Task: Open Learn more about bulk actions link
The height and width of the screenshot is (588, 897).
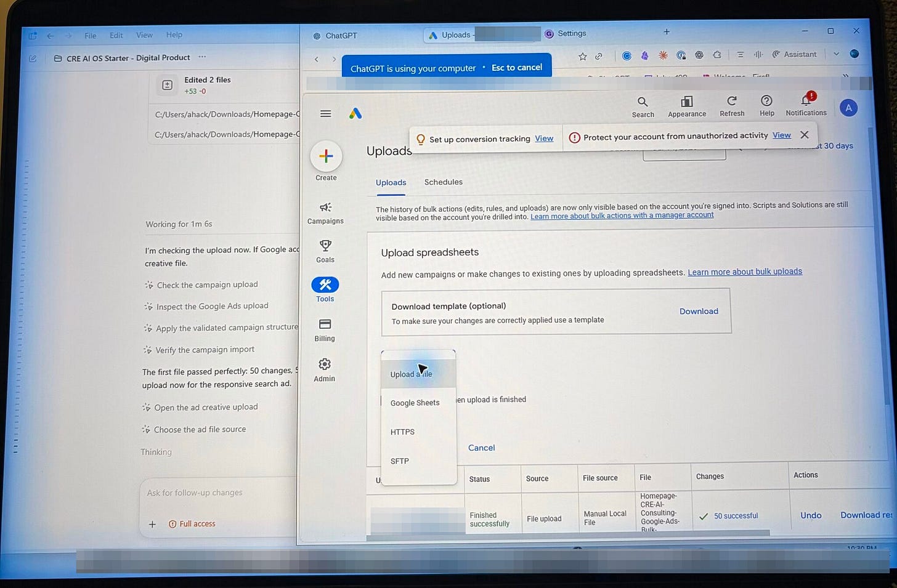Action: (622, 215)
